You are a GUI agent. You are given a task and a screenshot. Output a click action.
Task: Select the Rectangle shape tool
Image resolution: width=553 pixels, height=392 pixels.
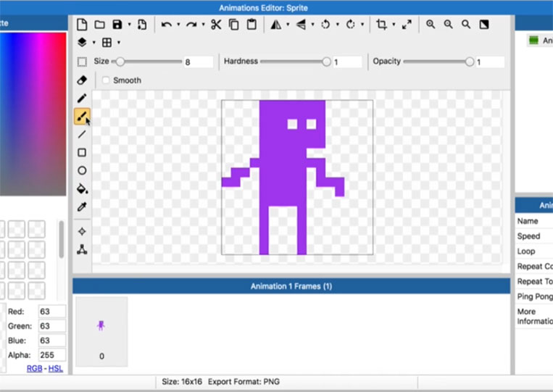pos(82,152)
